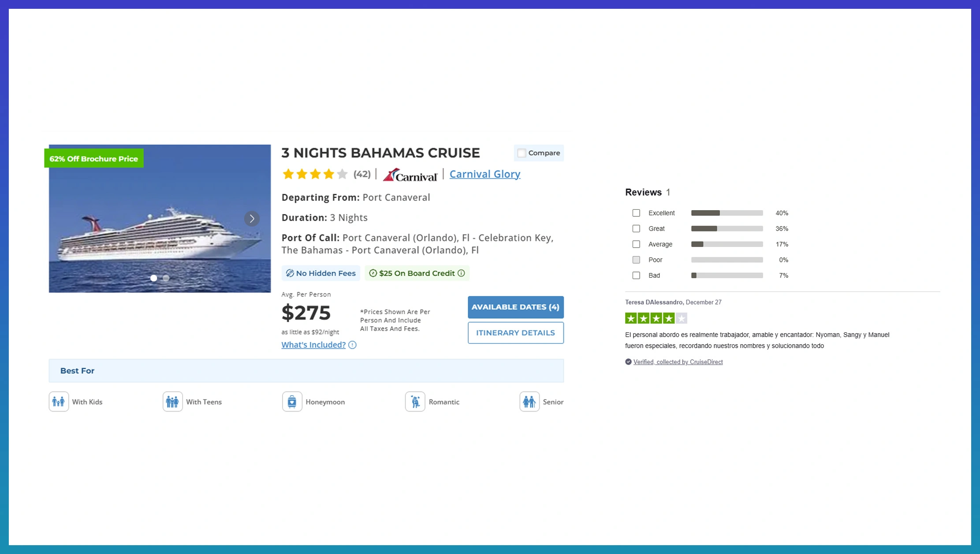Select the first carousel dot
Screen dimensions: 980x554
153,278
